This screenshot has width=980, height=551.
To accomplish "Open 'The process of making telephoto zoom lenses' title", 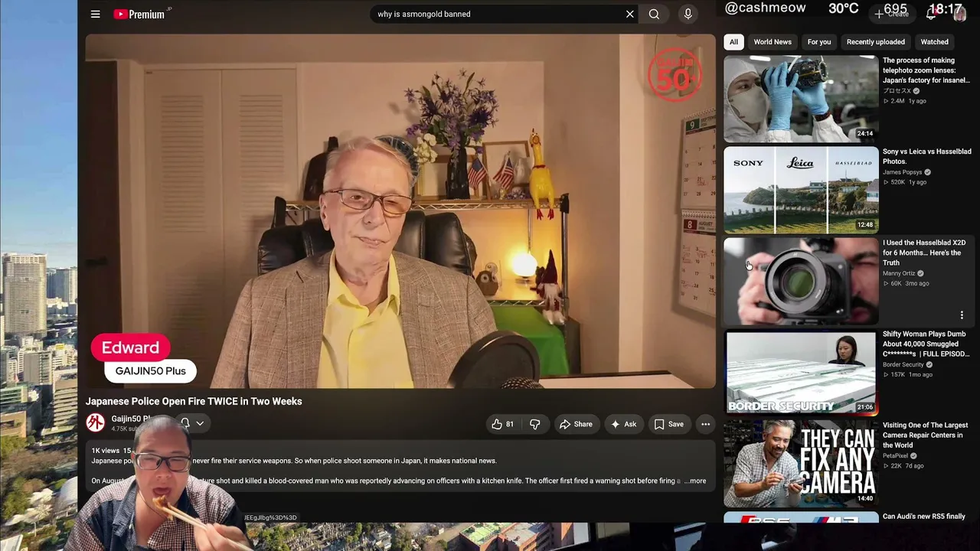I will pos(926,70).
